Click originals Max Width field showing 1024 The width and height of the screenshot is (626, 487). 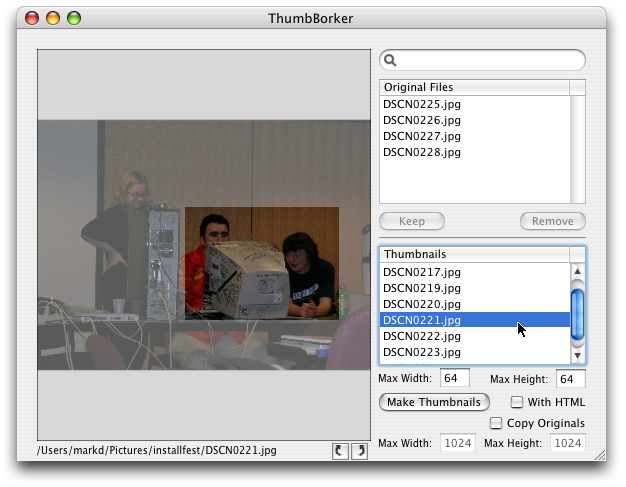tap(458, 443)
